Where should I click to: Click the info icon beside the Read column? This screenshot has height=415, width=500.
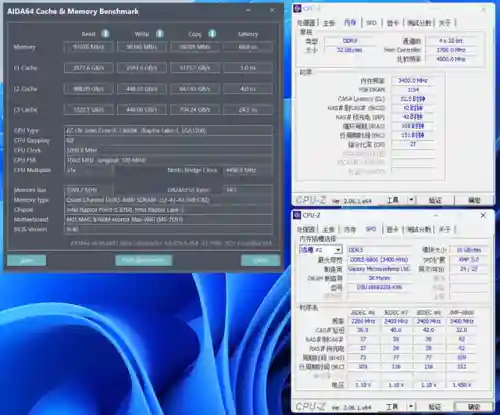(x=105, y=34)
